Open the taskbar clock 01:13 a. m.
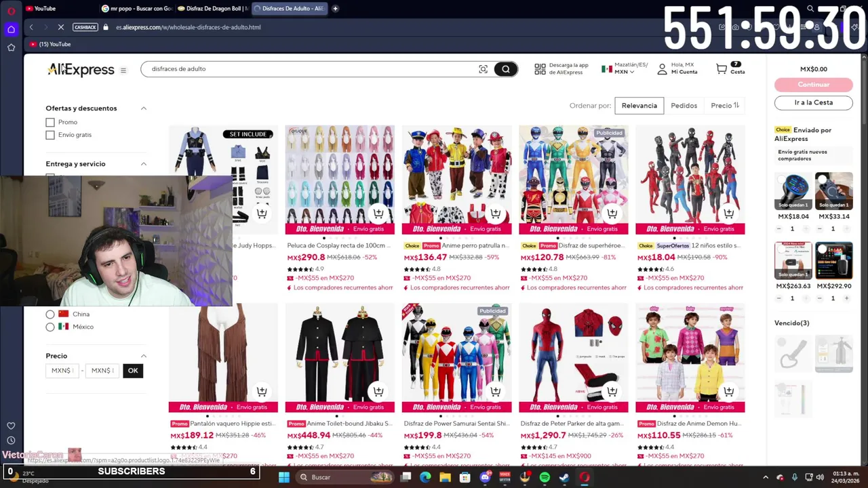The height and width of the screenshot is (488, 868). (x=846, y=477)
